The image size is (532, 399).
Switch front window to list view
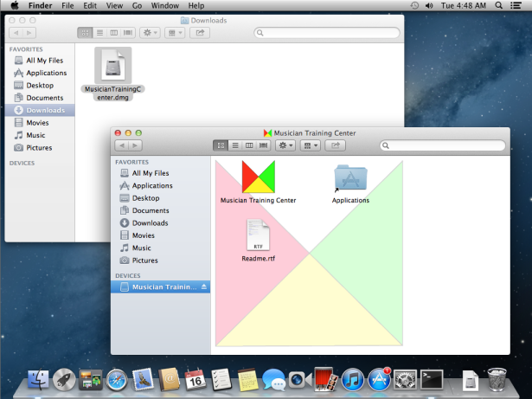click(x=234, y=145)
